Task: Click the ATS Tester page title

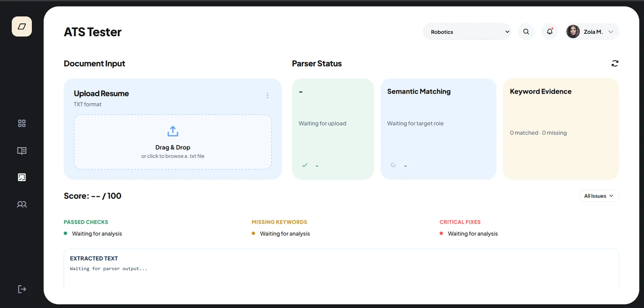Action: [93, 32]
